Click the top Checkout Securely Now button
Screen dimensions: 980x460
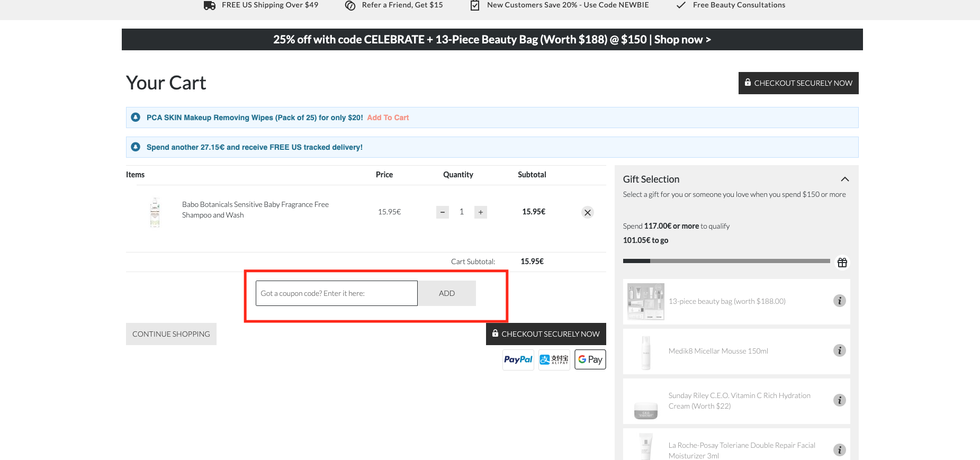[x=798, y=83]
